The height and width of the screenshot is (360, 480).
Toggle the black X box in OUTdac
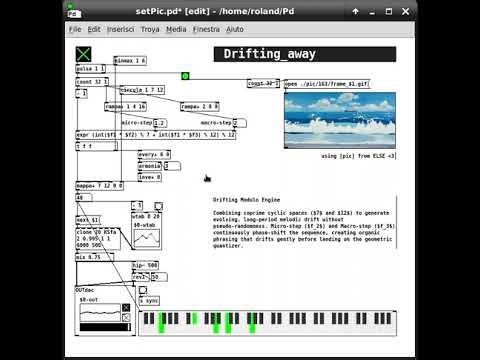click(126, 308)
